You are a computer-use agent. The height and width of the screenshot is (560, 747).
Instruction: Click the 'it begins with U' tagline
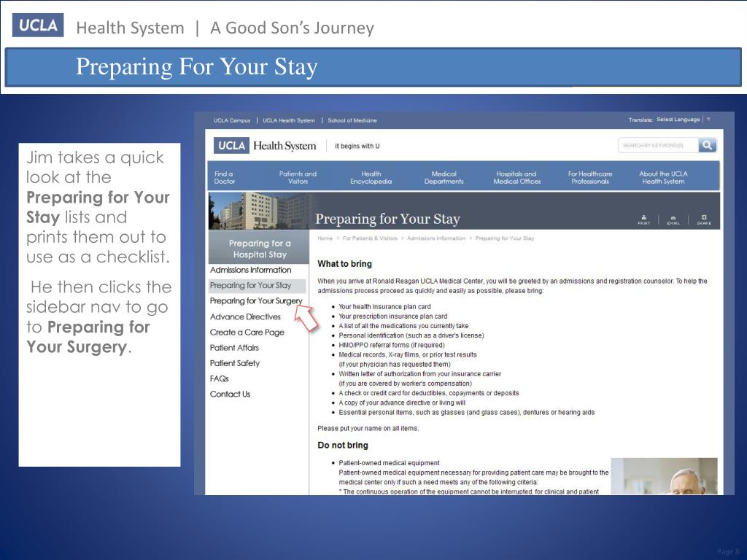coord(357,146)
